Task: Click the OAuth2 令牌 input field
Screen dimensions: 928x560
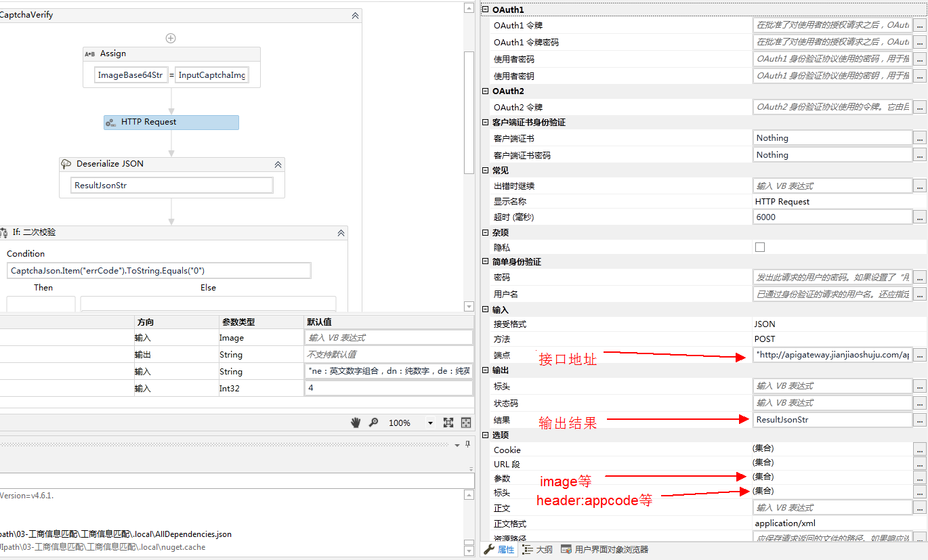Action: [x=832, y=107]
